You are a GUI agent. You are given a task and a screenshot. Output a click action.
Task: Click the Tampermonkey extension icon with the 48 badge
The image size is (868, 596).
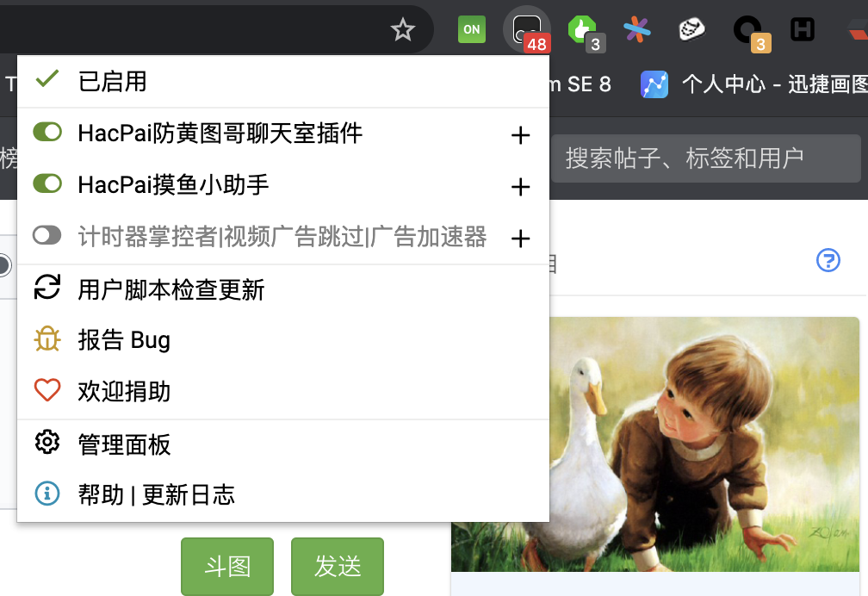tap(527, 30)
